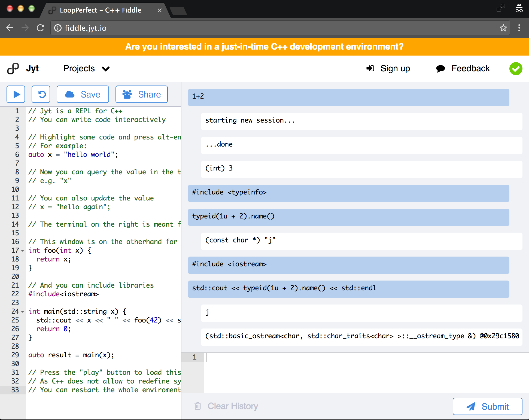
Task: Save the fiddle with Save button
Action: click(83, 94)
